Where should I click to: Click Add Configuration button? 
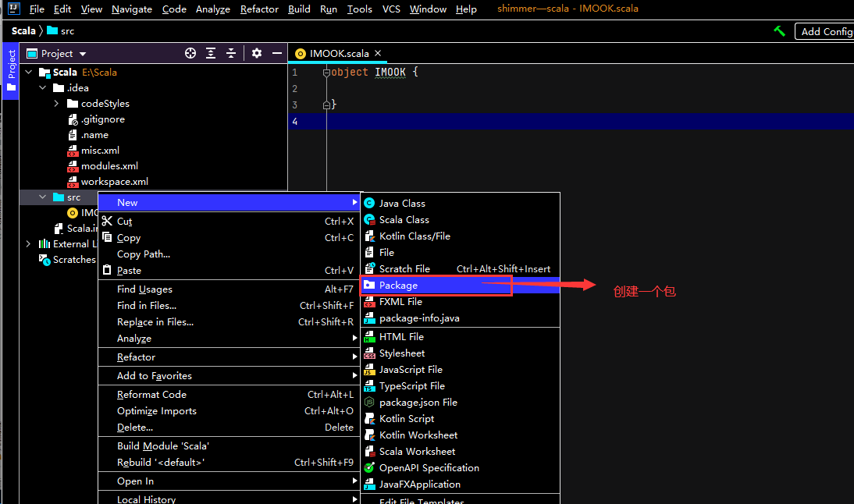tap(824, 31)
